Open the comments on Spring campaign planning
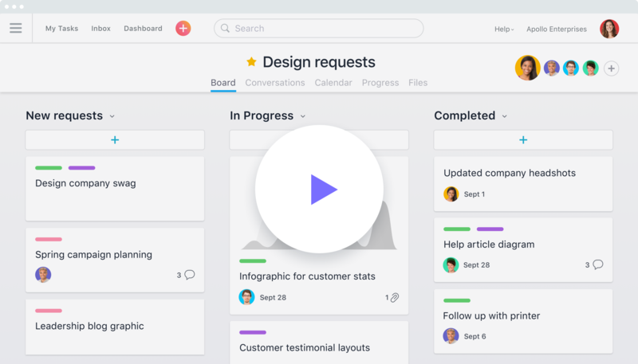This screenshot has width=638, height=364. [x=189, y=275]
